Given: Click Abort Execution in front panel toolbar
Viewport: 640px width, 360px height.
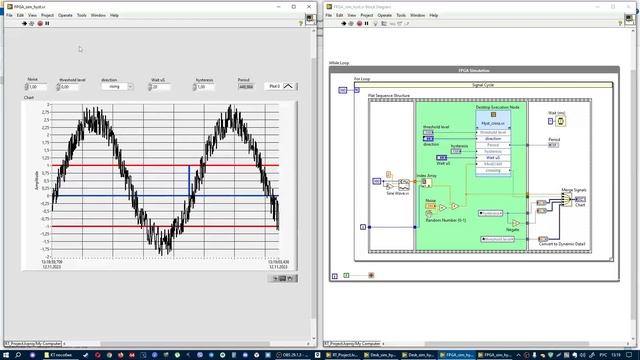Looking at the screenshot, I should (x=40, y=24).
